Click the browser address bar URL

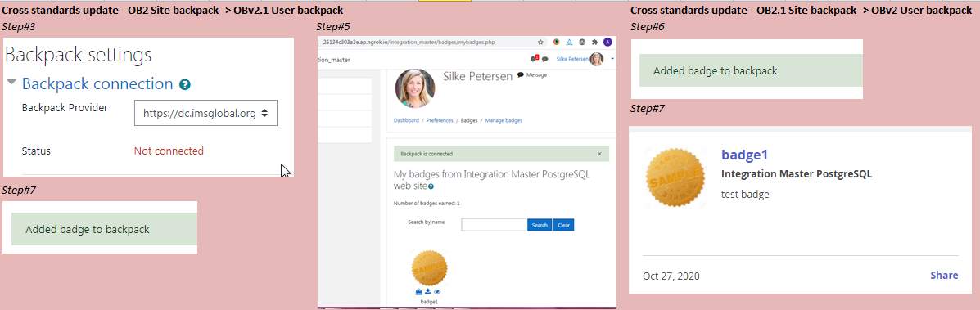[409, 42]
